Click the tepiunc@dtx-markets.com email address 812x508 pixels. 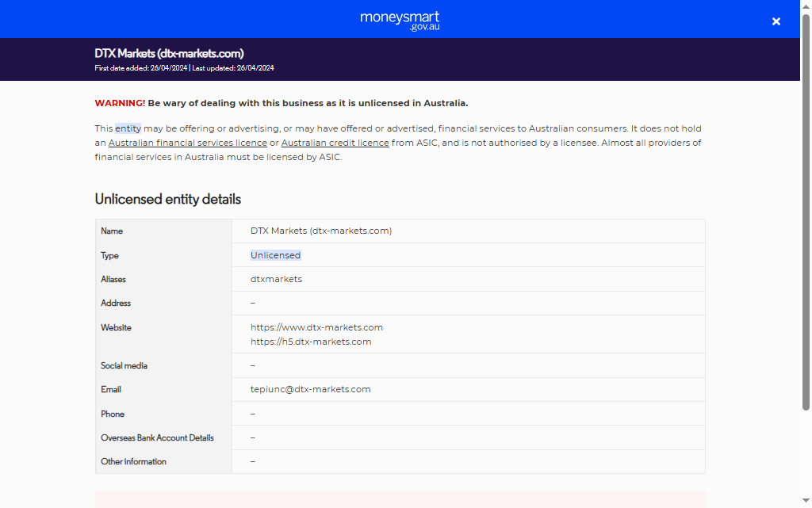(311, 389)
